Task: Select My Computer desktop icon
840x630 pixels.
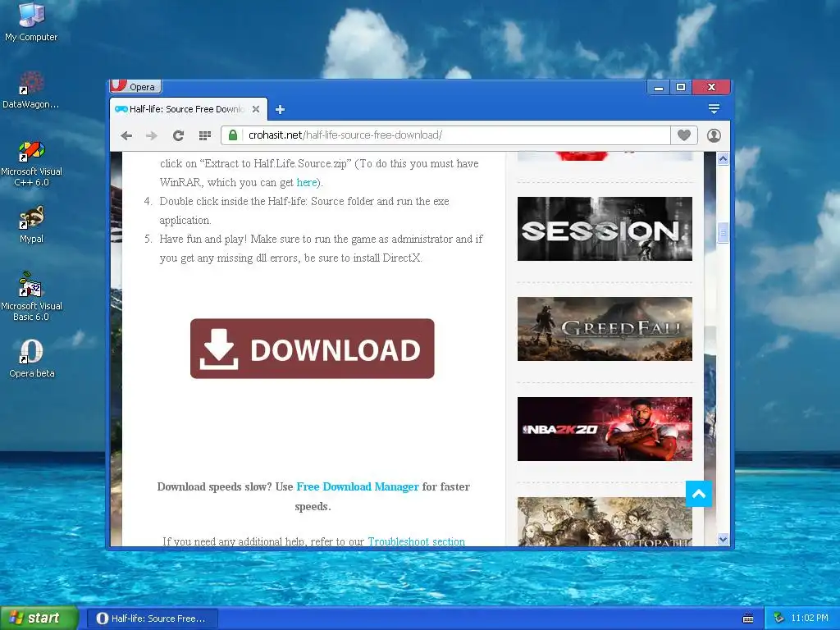Action: point(32,22)
